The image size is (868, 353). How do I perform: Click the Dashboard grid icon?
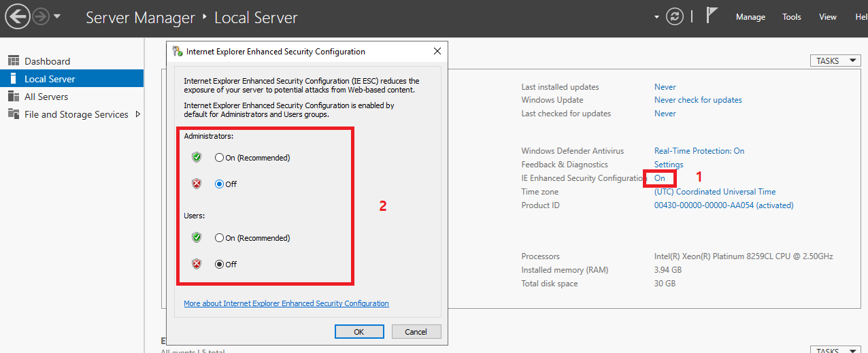tap(13, 61)
